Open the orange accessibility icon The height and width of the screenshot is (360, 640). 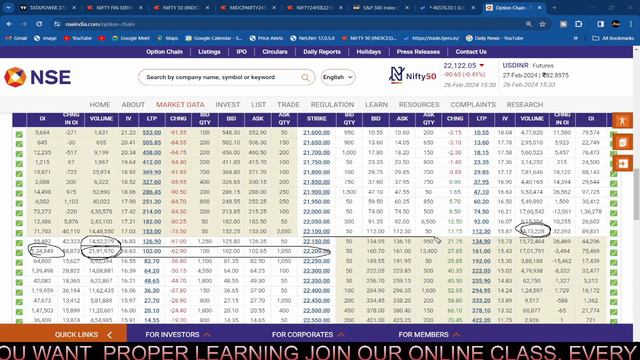click(x=622, y=120)
